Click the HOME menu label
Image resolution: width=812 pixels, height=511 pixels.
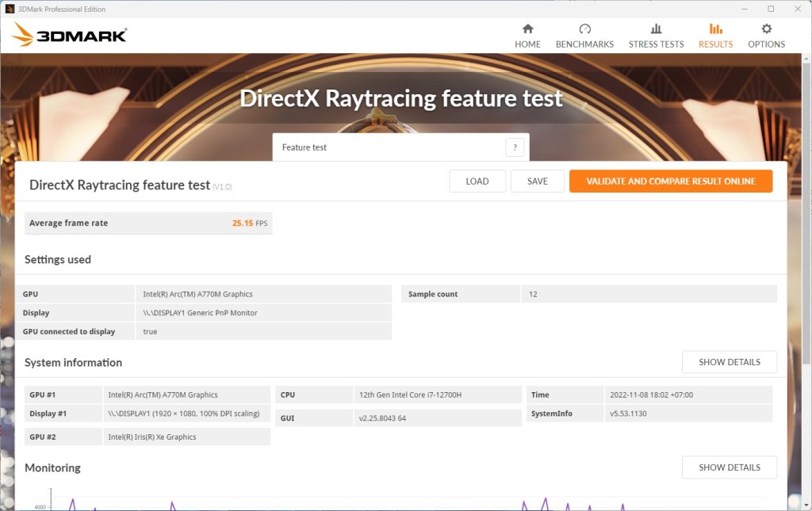coord(527,44)
